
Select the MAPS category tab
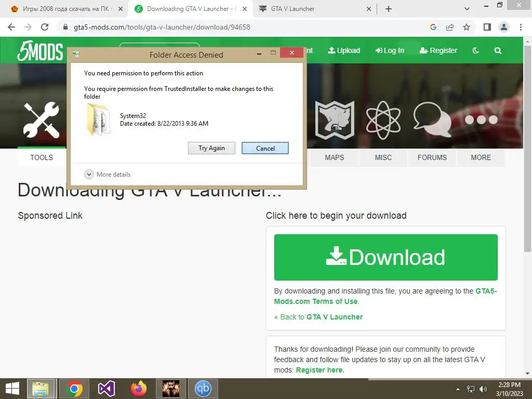pos(335,157)
